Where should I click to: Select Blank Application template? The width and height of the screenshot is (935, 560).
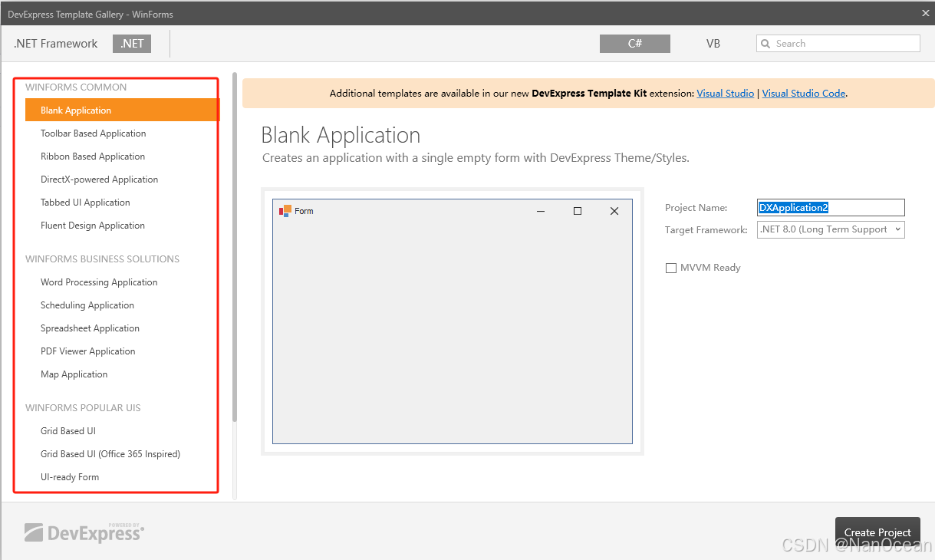(x=123, y=110)
